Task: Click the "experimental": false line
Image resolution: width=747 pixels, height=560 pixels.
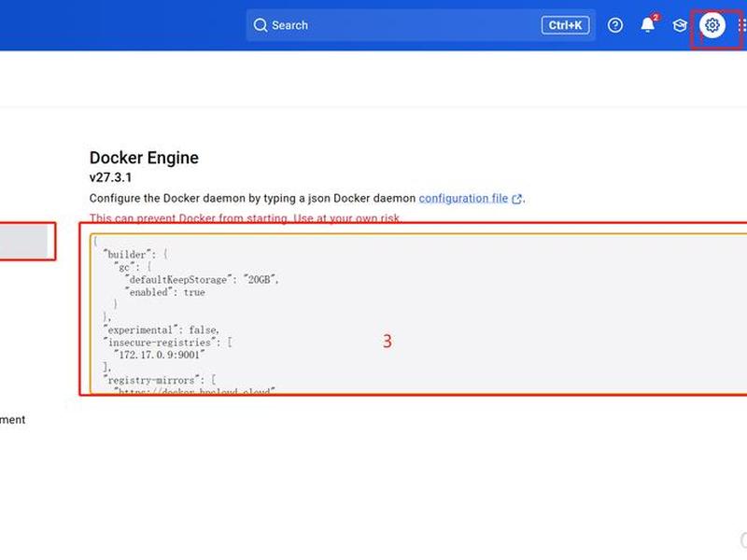Action: coord(161,330)
